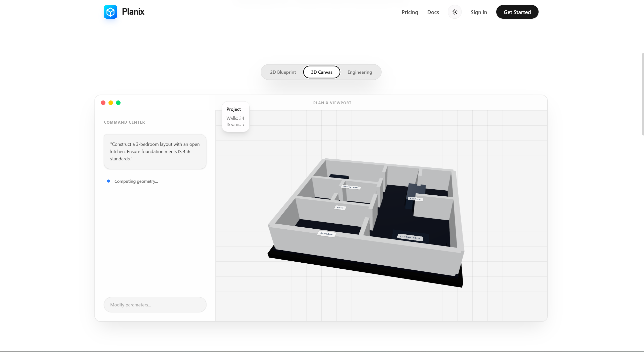Image resolution: width=644 pixels, height=352 pixels.
Task: Open the Docs link
Action: [x=433, y=12]
